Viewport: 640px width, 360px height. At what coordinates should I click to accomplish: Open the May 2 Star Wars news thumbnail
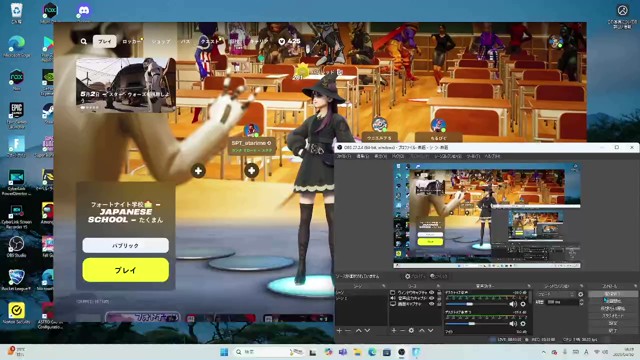126,85
